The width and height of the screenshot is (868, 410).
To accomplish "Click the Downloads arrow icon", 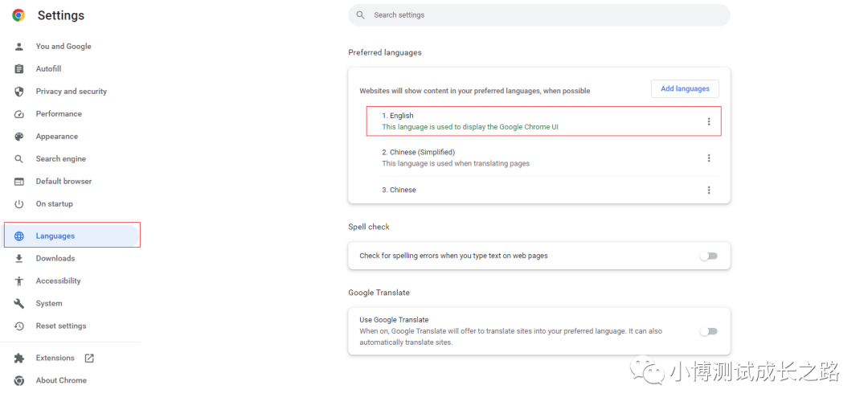I will pyautogui.click(x=19, y=259).
